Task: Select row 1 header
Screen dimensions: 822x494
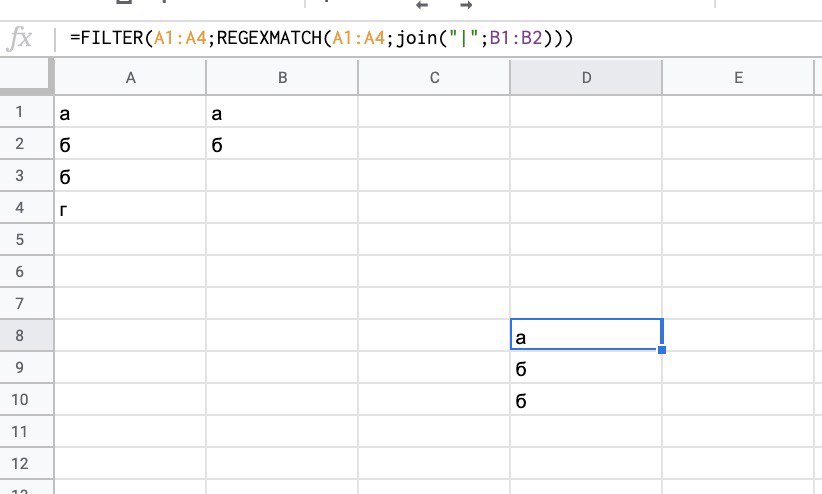Action: click(x=27, y=112)
